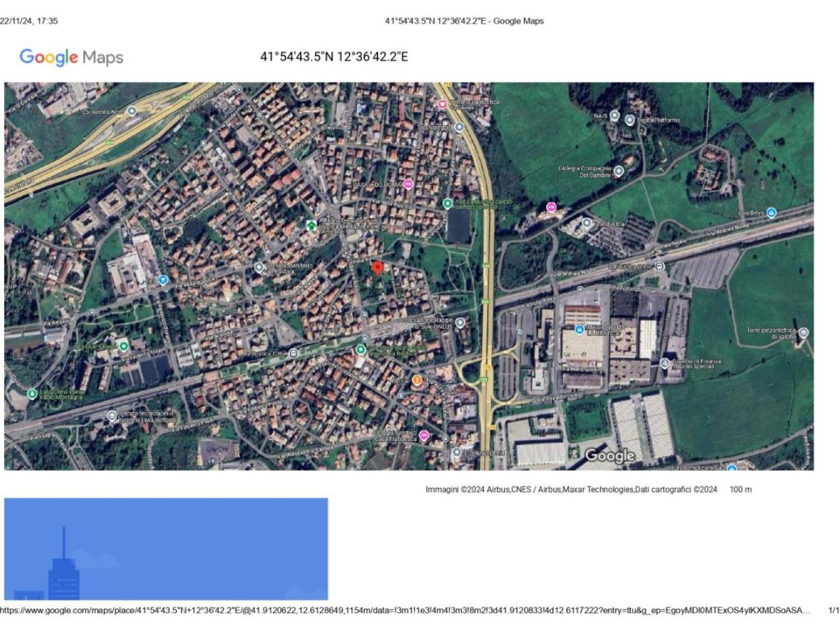The width and height of the screenshot is (840, 630).
Task: Select La Rustica U.I.R. station icon
Action: point(660,266)
